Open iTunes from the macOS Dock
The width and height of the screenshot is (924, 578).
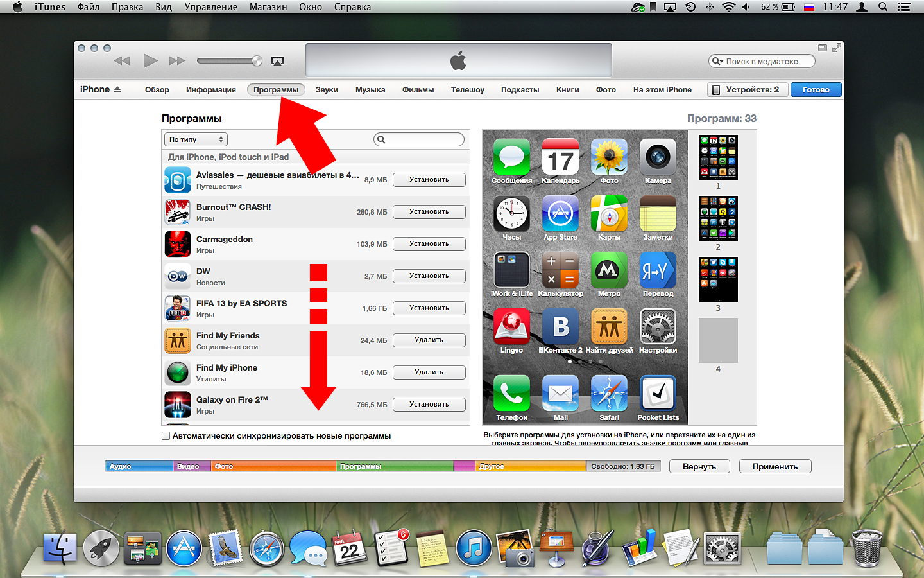point(474,549)
